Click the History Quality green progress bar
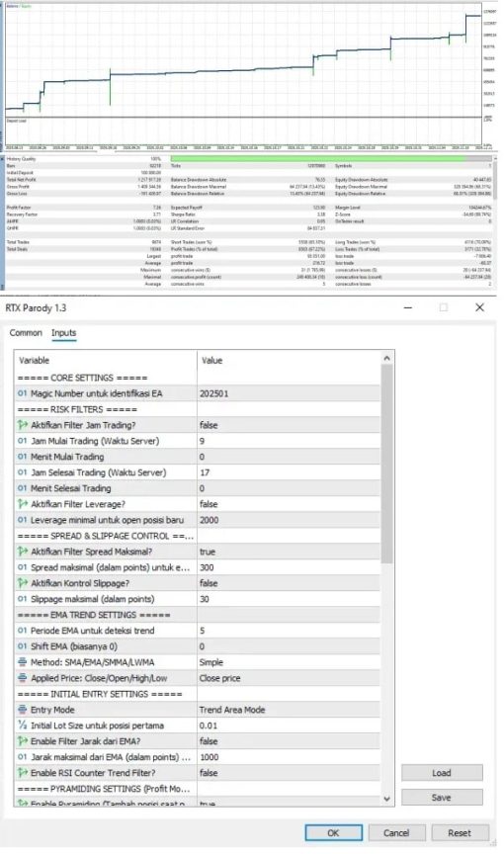The height and width of the screenshot is (854, 504). coord(318,158)
